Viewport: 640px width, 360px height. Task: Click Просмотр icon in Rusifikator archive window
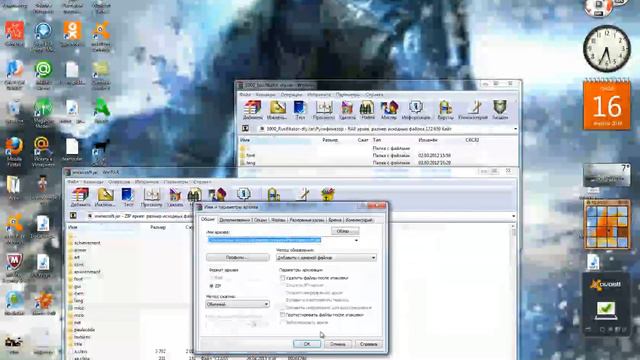click(x=324, y=110)
